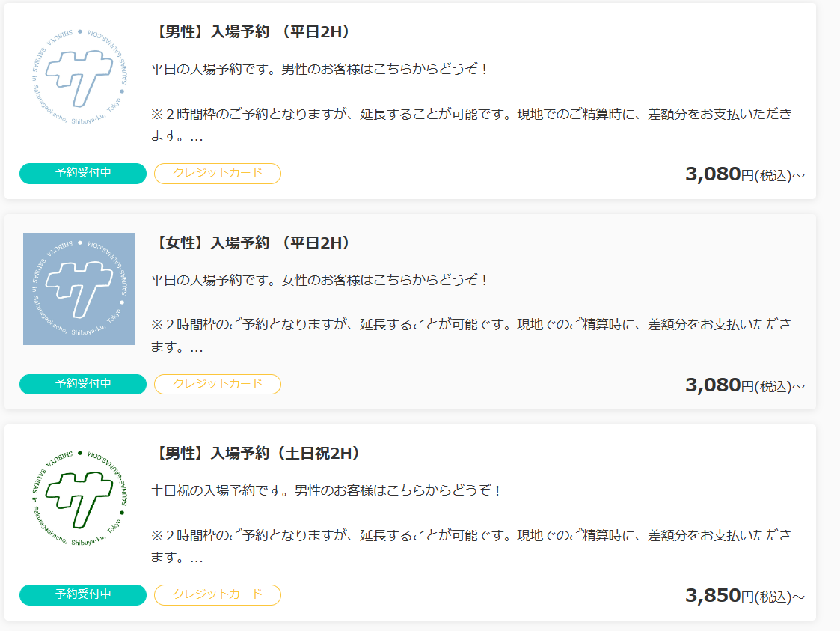Click クレジットカード tag on men's holiday plan
The width and height of the screenshot is (840, 631).
[x=218, y=595]
